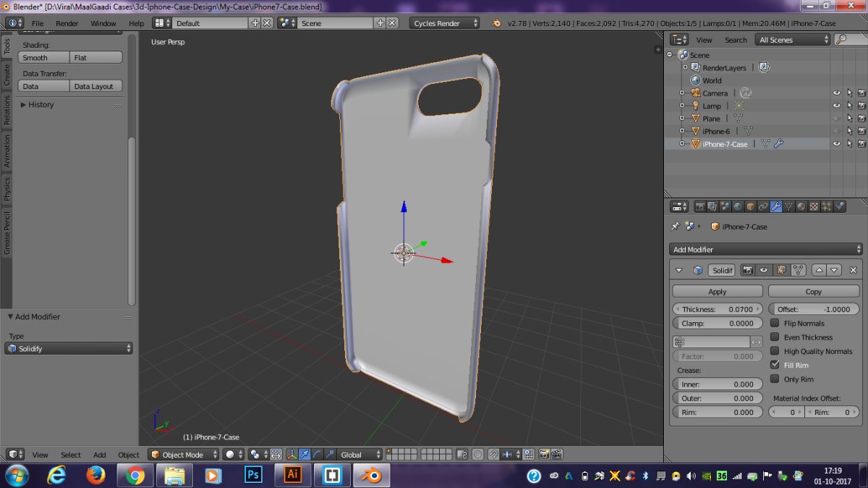
Task: Expand the iPhone-7-Case tree item
Action: pos(681,144)
